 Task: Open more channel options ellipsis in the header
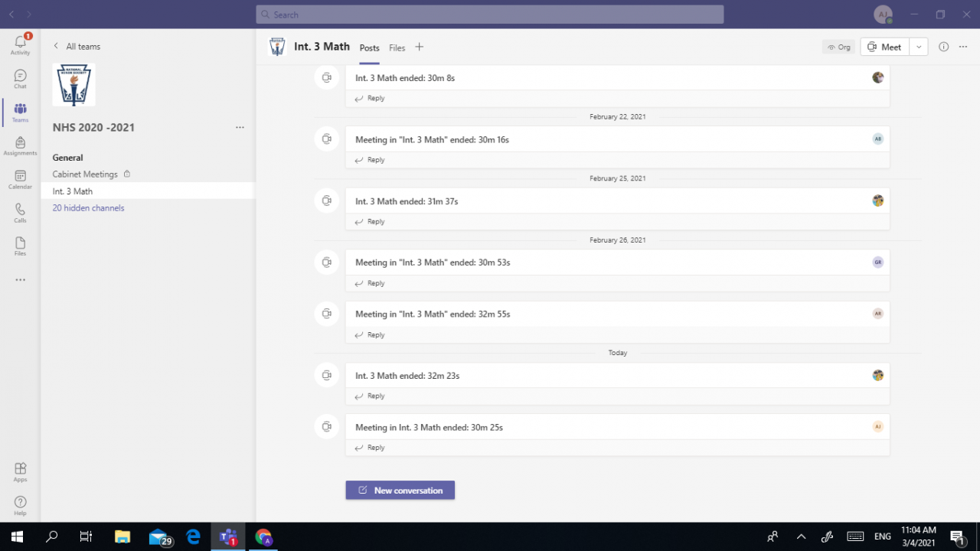click(963, 47)
